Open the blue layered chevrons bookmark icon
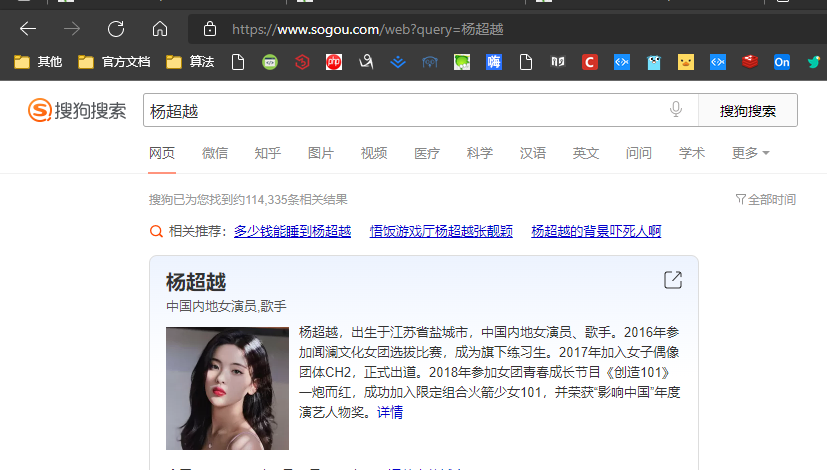This screenshot has width=827, height=470. pyautogui.click(x=398, y=62)
